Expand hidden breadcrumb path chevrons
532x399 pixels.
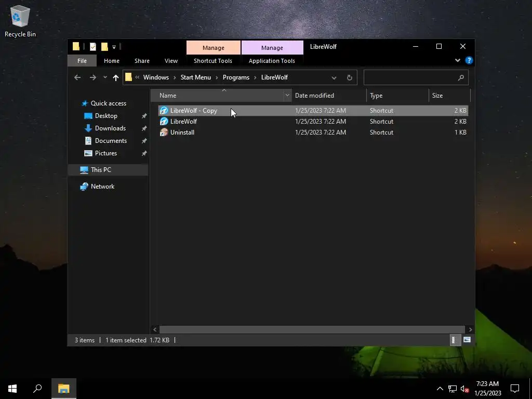point(137,77)
